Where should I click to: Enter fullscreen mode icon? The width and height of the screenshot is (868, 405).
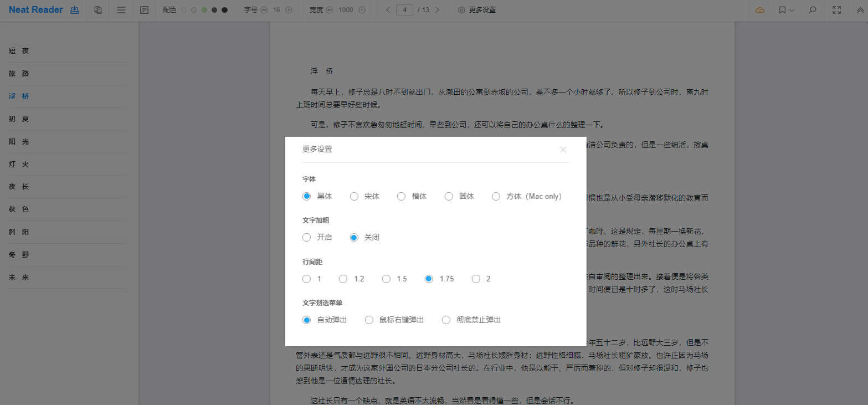(x=837, y=10)
